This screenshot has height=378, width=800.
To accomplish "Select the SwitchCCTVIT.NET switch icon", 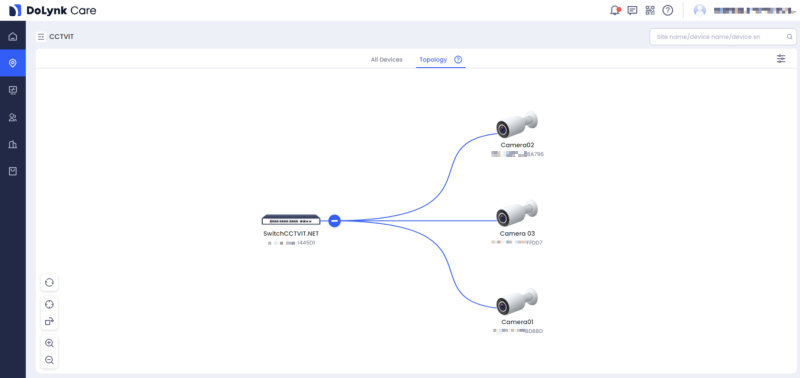I will click(x=291, y=220).
